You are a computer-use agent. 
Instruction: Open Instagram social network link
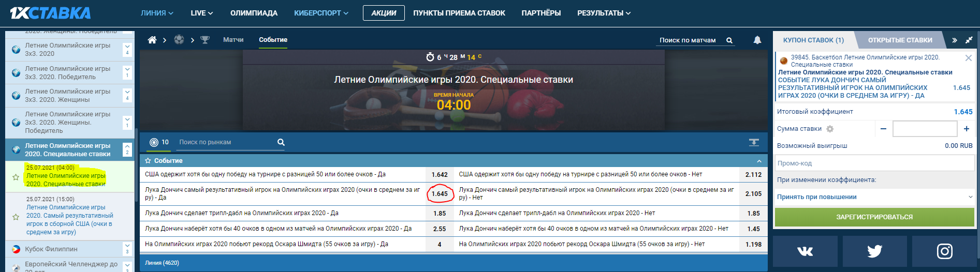click(x=944, y=251)
